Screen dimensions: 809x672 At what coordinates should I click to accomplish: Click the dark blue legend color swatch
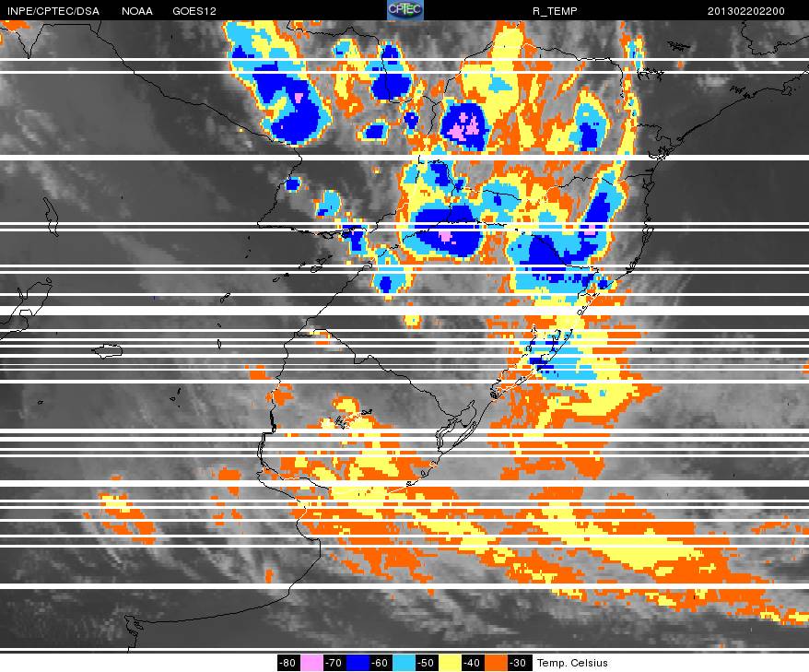(358, 663)
